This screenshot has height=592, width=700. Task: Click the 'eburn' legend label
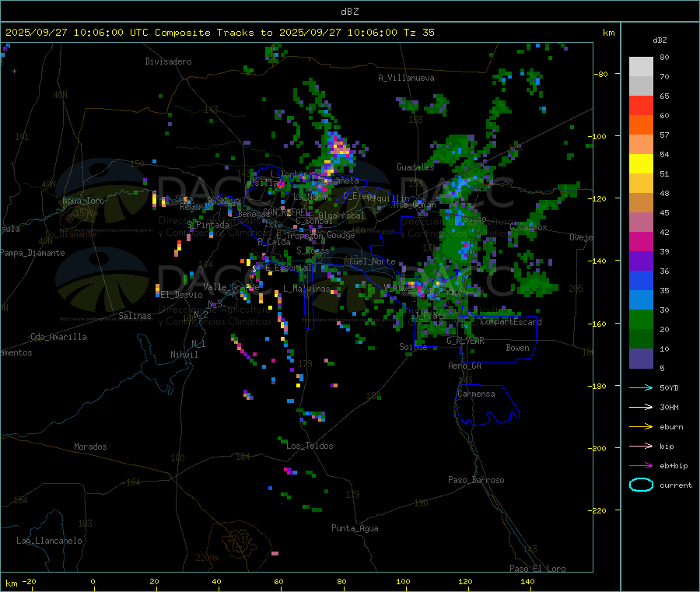click(x=671, y=427)
